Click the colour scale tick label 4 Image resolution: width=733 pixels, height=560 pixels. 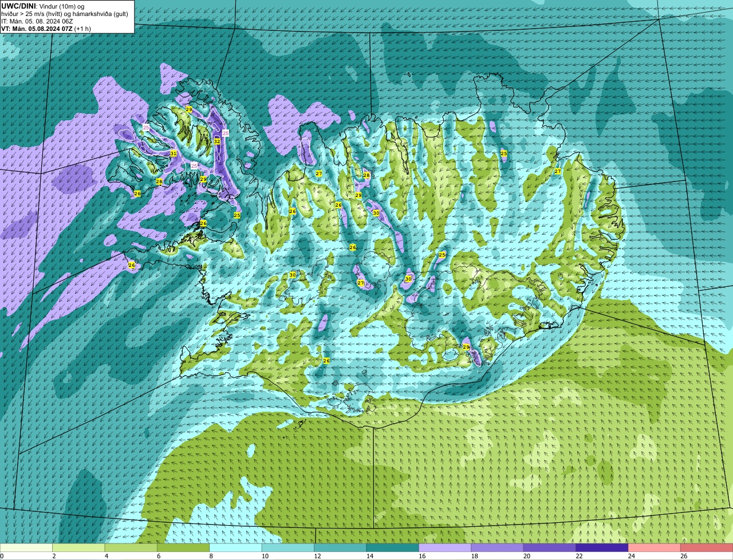click(x=107, y=556)
